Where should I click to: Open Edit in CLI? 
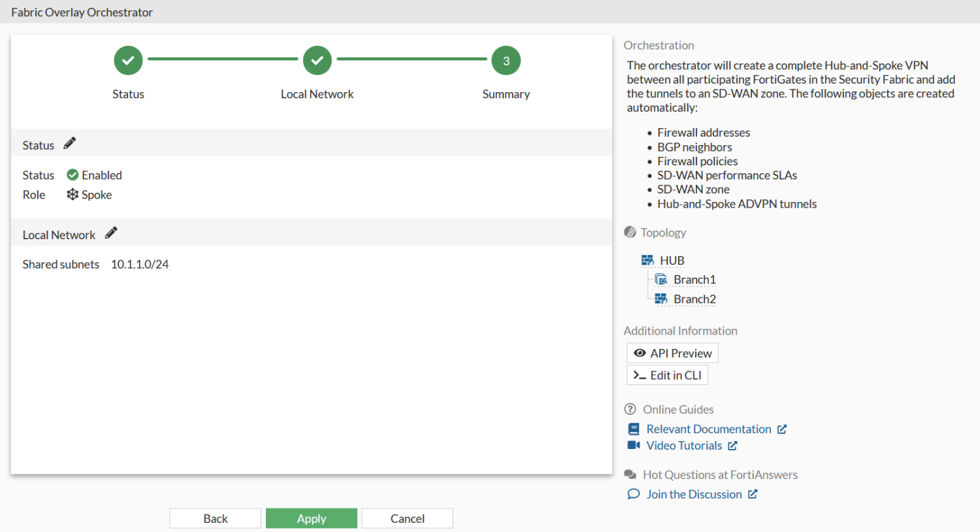click(667, 375)
